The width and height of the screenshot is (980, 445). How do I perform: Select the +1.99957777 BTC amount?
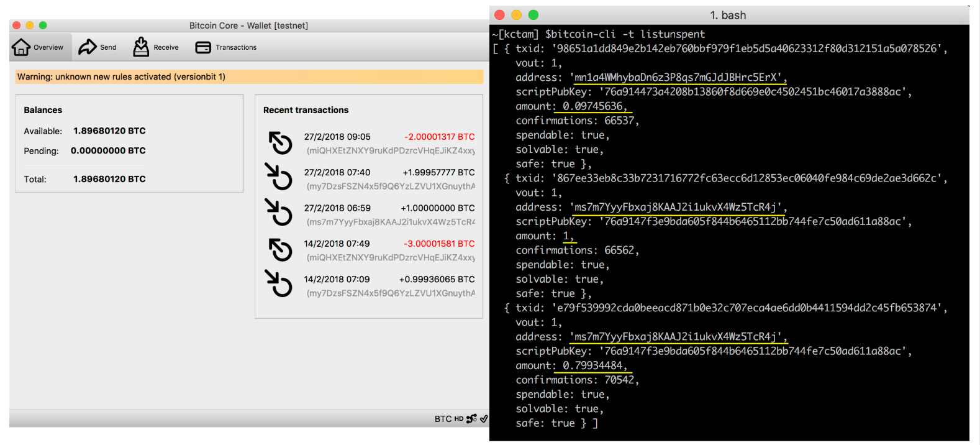(x=438, y=172)
